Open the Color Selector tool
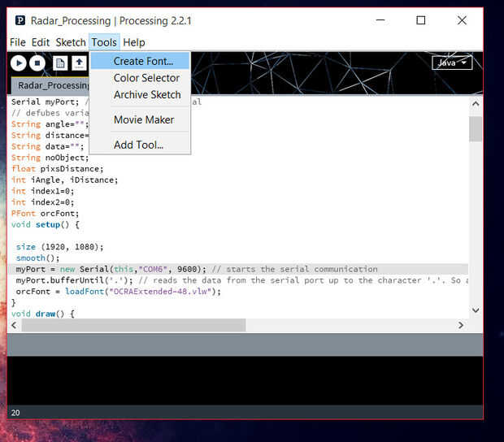Image resolution: width=504 pixels, height=442 pixels. [140, 78]
